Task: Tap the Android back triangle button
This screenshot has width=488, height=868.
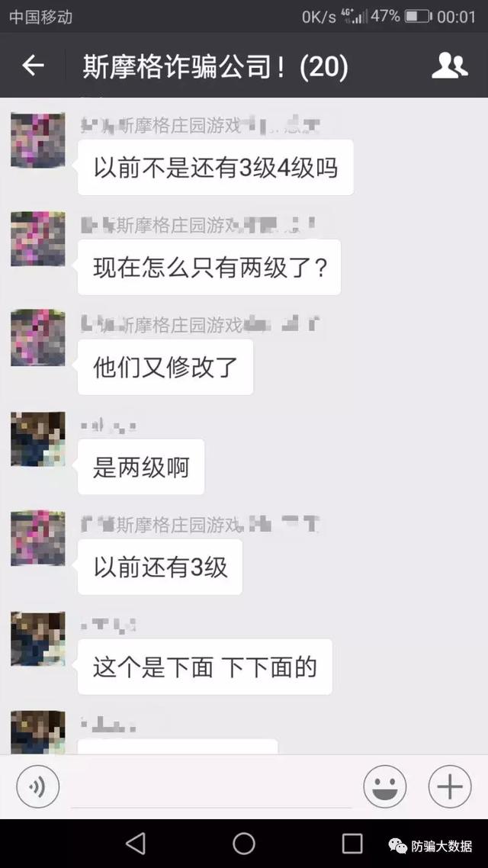Action: [x=136, y=844]
